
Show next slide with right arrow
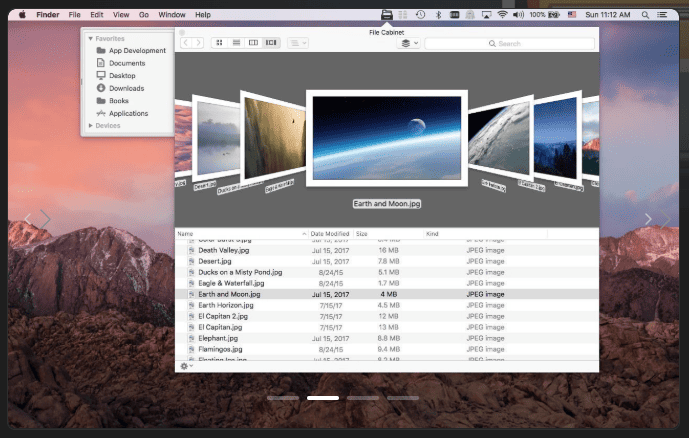[648, 219]
